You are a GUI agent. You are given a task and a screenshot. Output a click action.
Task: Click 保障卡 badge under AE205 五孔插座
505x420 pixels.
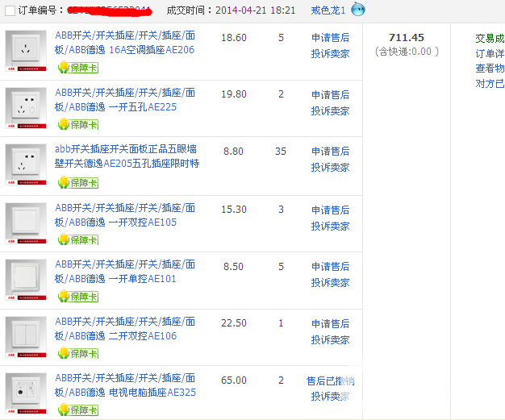click(77, 182)
